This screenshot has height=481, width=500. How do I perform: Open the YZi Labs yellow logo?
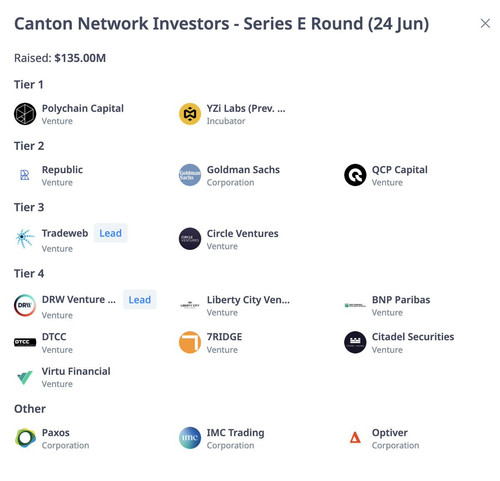pos(190,114)
